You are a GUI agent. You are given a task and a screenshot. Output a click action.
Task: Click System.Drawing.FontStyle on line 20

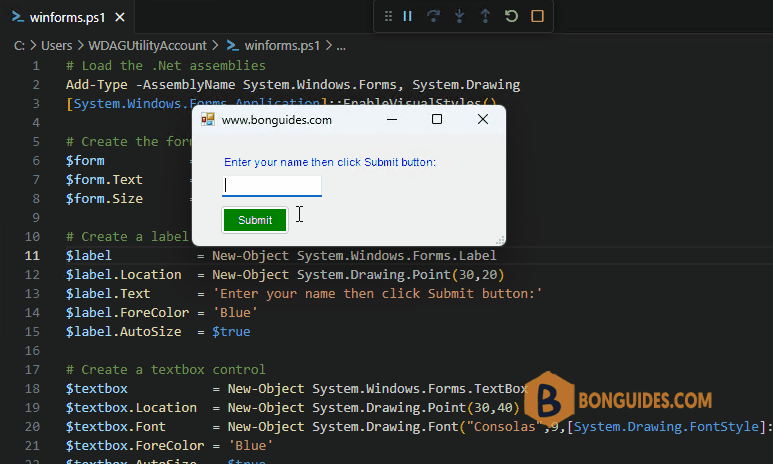coord(666,427)
